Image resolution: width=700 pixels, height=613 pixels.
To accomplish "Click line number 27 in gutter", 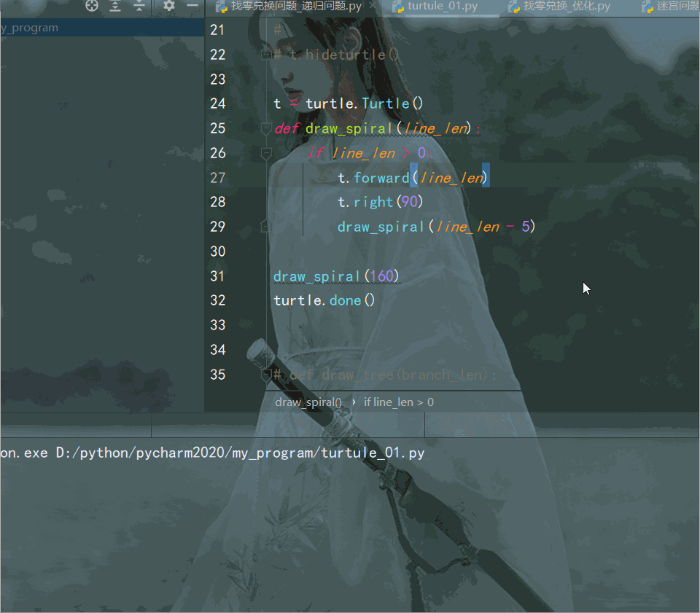I will (218, 178).
